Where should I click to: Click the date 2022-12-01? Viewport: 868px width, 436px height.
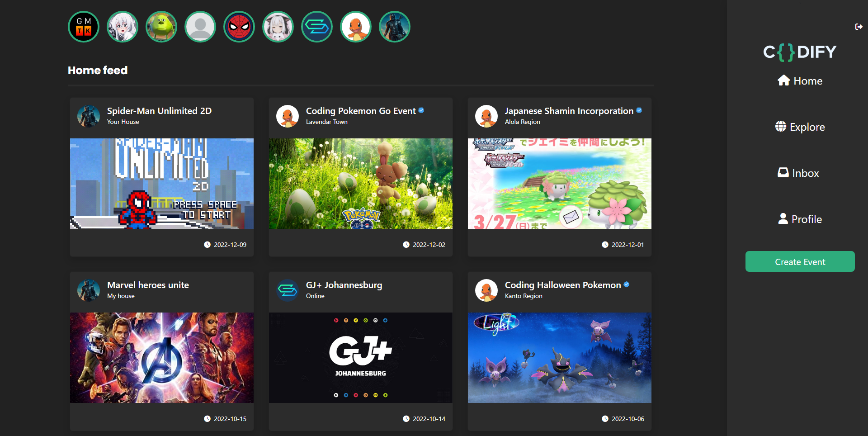click(x=628, y=245)
